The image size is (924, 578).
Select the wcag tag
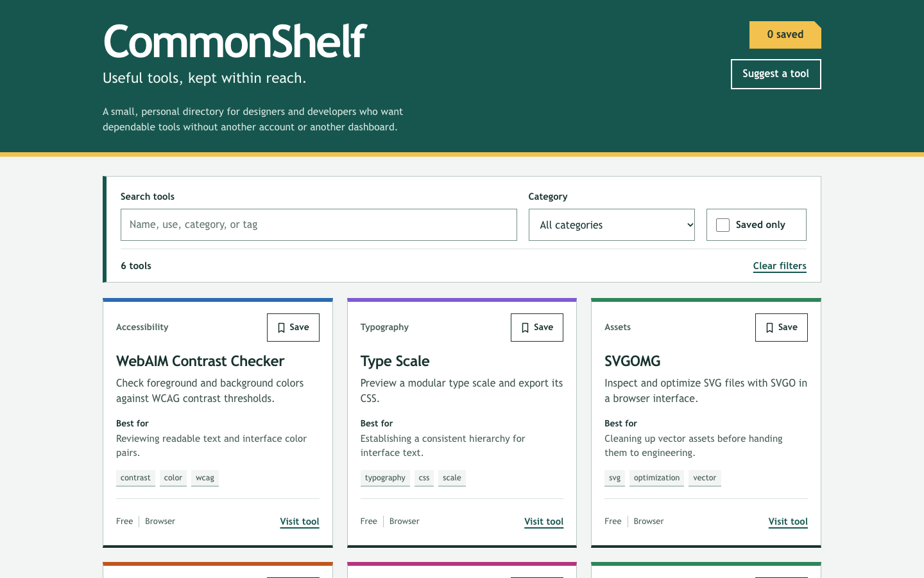205,478
